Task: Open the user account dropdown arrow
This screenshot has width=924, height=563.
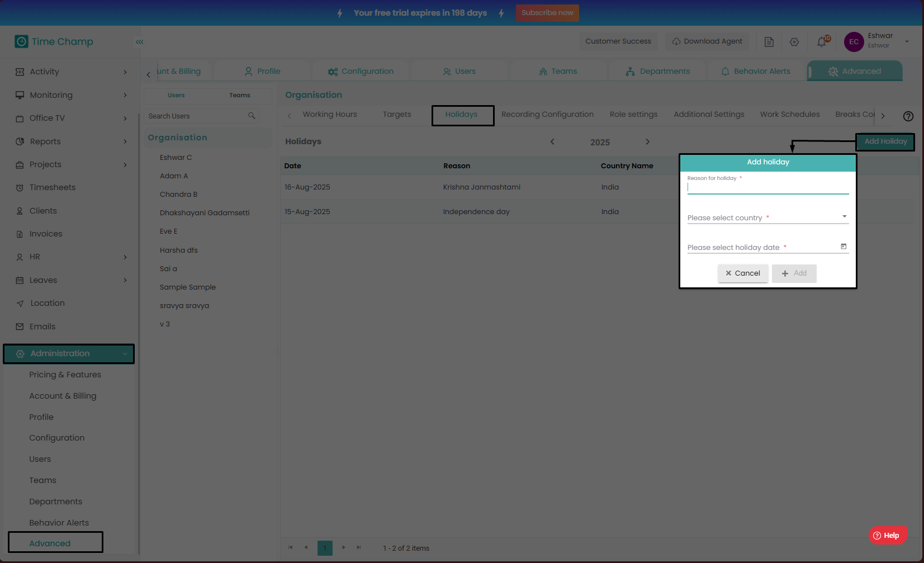Action: (x=907, y=41)
